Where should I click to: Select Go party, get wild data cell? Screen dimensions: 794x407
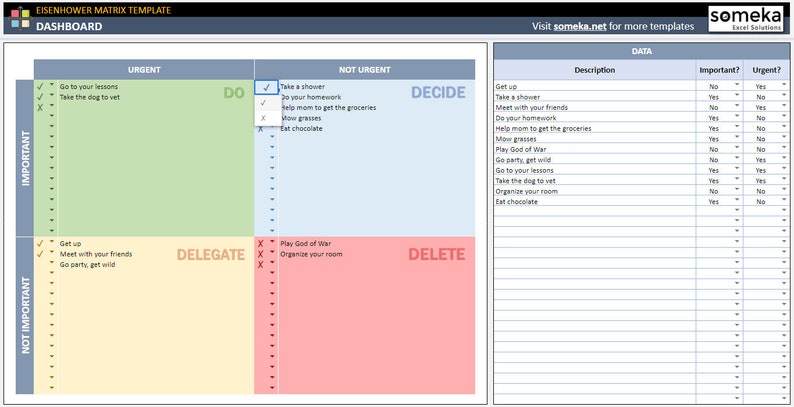pyautogui.click(x=594, y=160)
